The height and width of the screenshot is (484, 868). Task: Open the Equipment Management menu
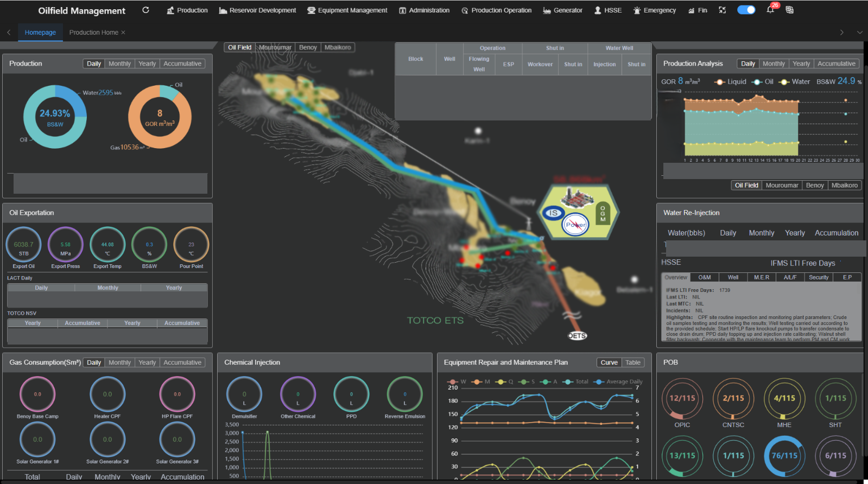(347, 10)
